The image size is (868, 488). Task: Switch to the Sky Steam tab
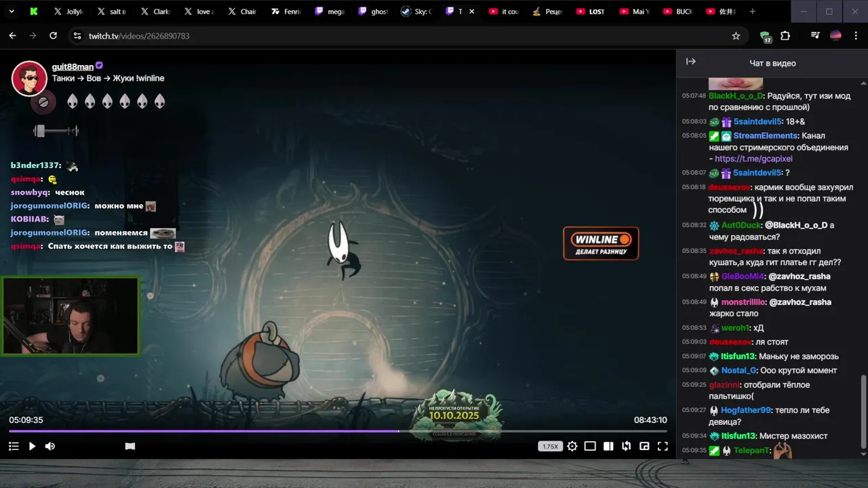coord(416,12)
